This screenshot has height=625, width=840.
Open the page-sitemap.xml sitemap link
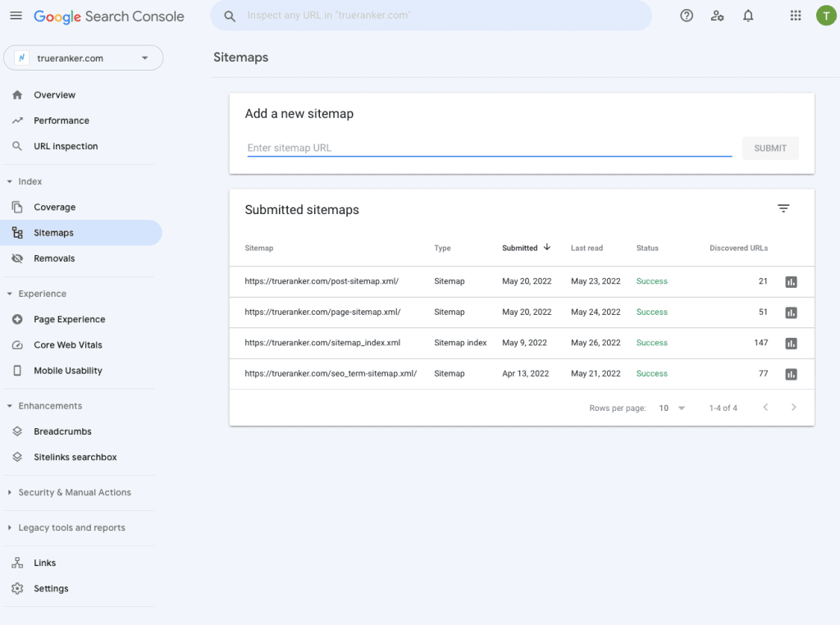[322, 312]
